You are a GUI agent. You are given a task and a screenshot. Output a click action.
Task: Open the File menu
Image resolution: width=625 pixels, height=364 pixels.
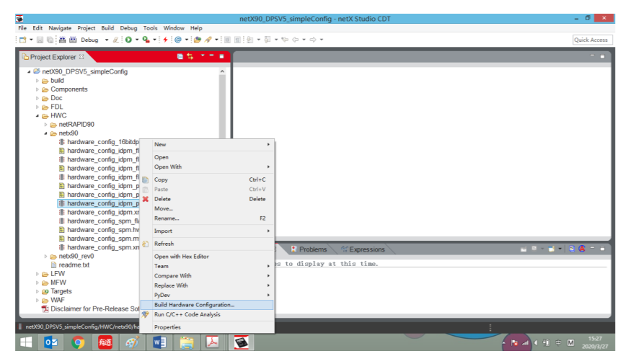[22, 28]
